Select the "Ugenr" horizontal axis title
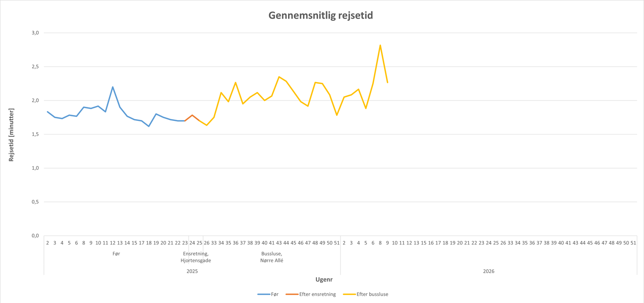The width and height of the screenshot is (644, 303). tap(324, 279)
